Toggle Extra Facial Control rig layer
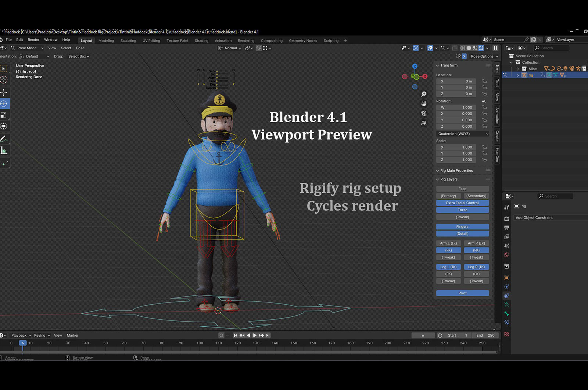588x390 pixels. tap(462, 203)
